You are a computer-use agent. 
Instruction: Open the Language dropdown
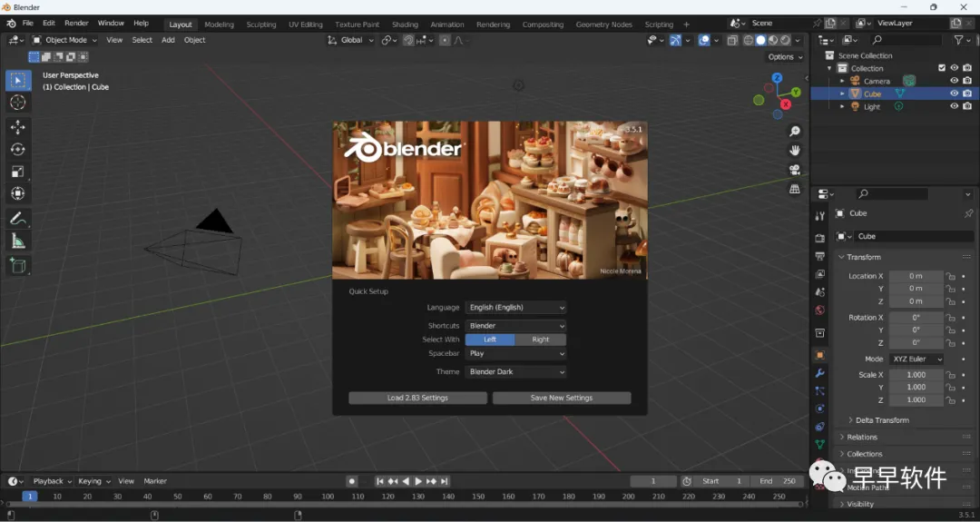coord(515,308)
